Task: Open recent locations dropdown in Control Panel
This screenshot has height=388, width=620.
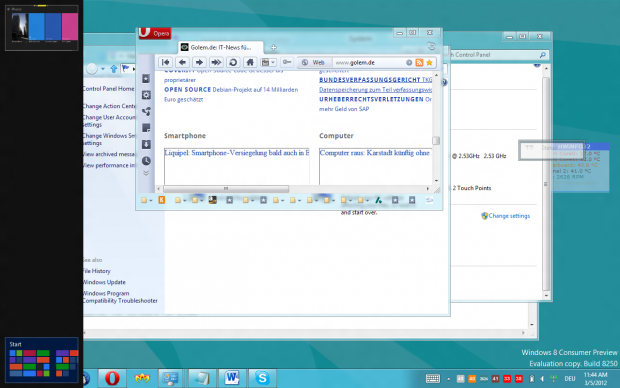Action: pos(102,69)
